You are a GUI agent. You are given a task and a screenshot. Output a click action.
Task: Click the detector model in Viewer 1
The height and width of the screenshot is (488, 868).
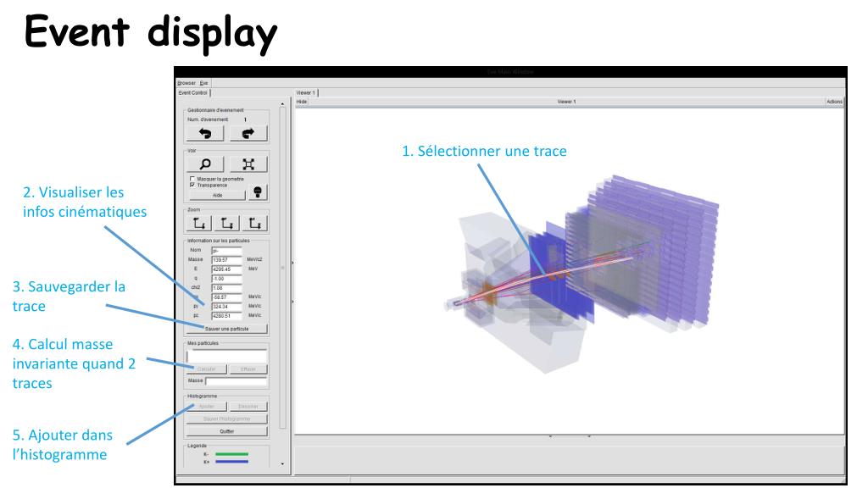(x=581, y=274)
